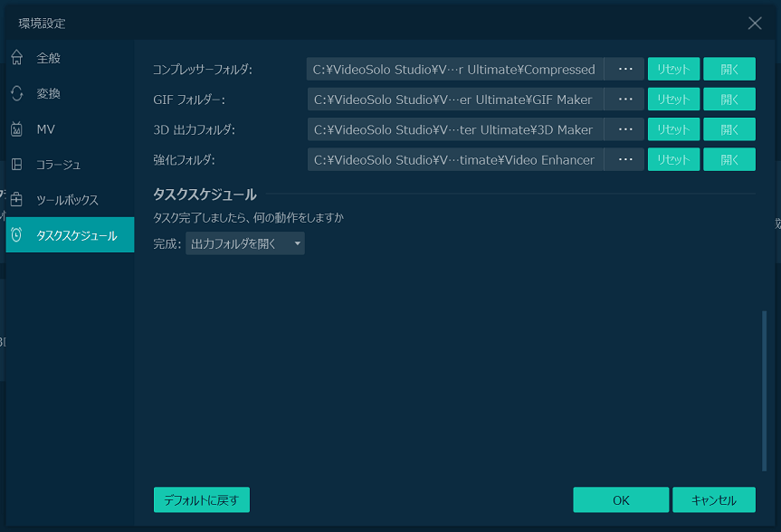Open the compressor folder in Explorer
This screenshot has height=532, width=781.
pyautogui.click(x=729, y=68)
